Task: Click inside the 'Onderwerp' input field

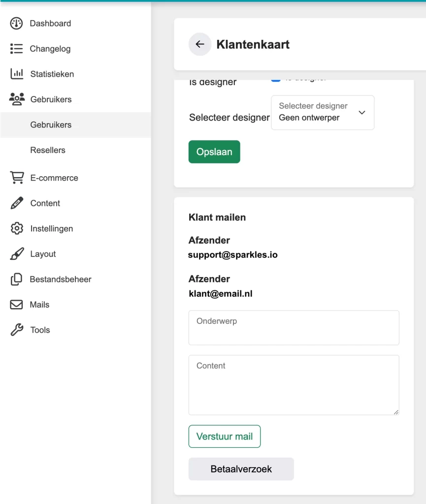Action: click(294, 327)
